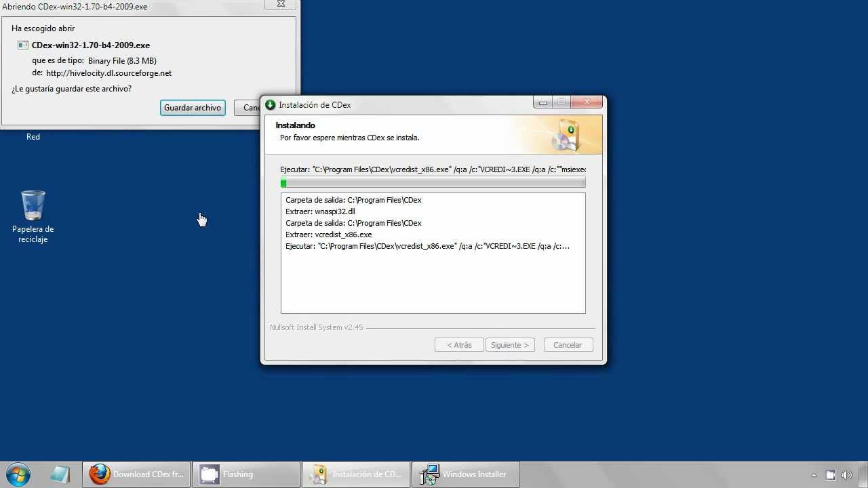Click the http://hivelocity.dl.sourceforge.net source text

pyautogui.click(x=108, y=73)
